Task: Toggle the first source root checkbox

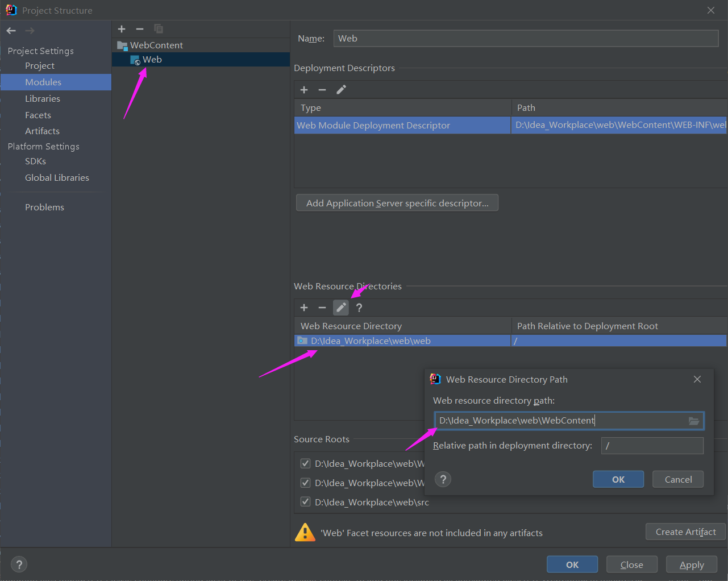Action: [305, 463]
